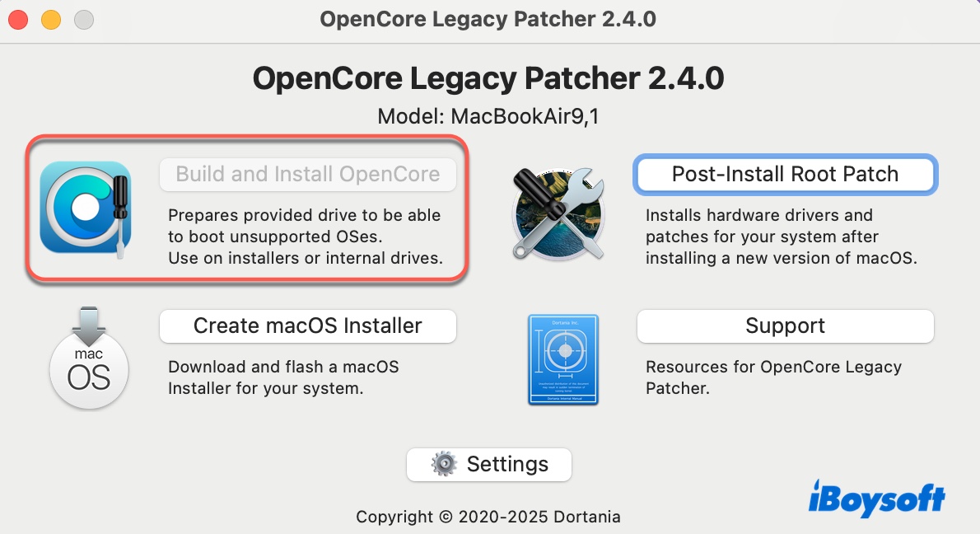980x534 pixels.
Task: Click the gear icon beside Settings
Action: click(x=445, y=464)
